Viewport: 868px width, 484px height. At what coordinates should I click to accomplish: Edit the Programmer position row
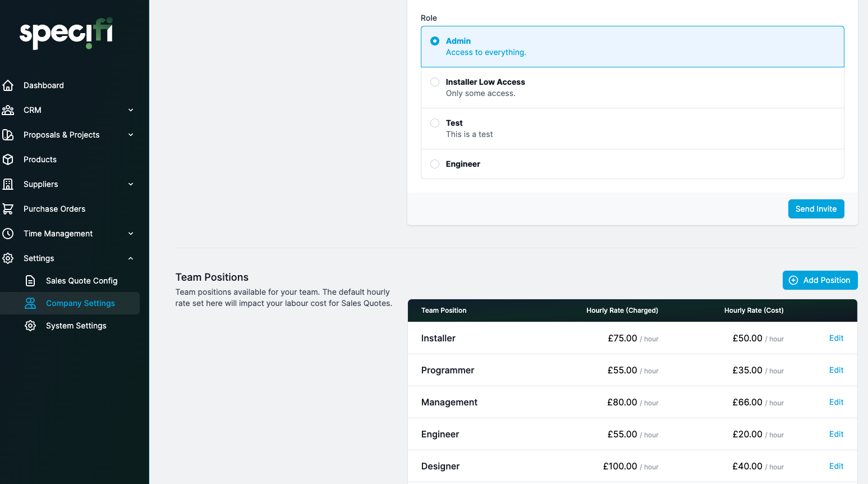tap(836, 370)
